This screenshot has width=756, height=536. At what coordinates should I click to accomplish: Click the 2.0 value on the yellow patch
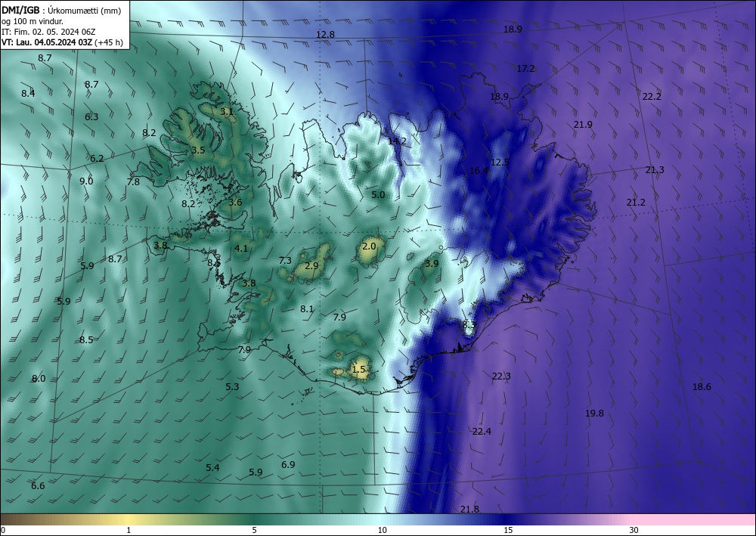point(369,246)
